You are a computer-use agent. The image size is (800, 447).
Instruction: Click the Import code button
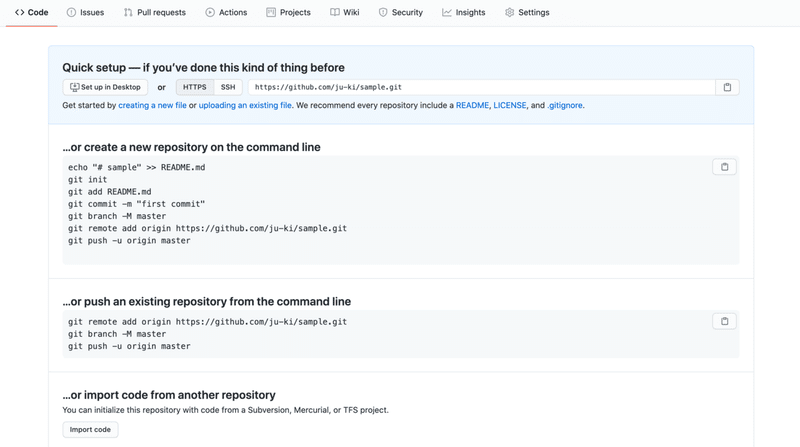point(90,429)
